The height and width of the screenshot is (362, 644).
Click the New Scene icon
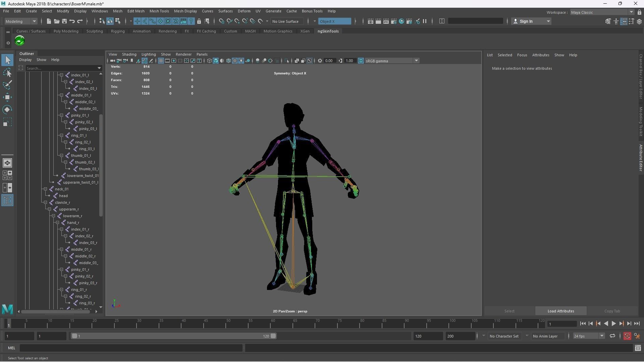pyautogui.click(x=49, y=21)
